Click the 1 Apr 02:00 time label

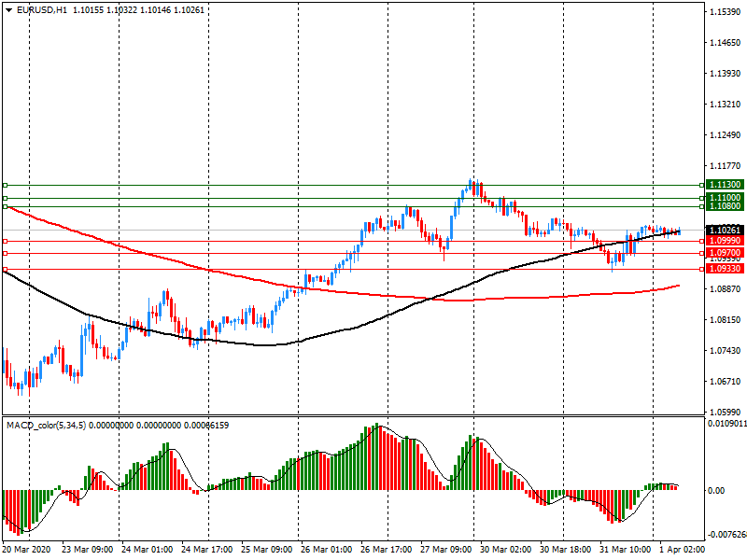pos(683,550)
